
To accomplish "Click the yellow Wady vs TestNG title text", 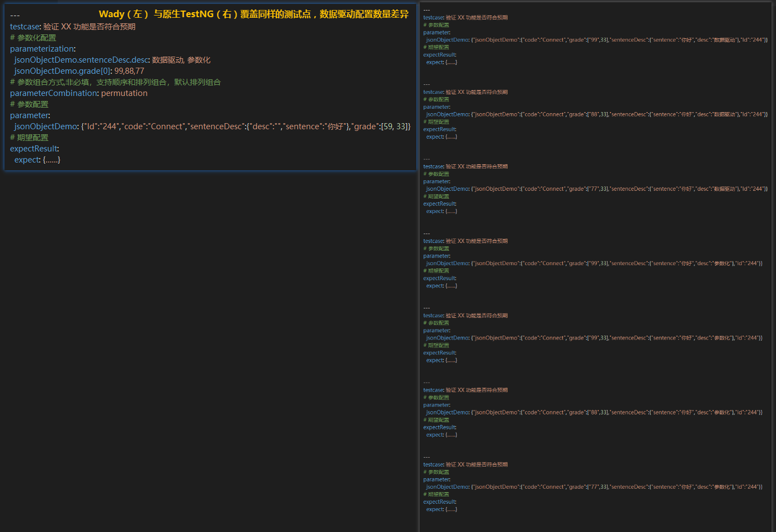I will point(254,14).
